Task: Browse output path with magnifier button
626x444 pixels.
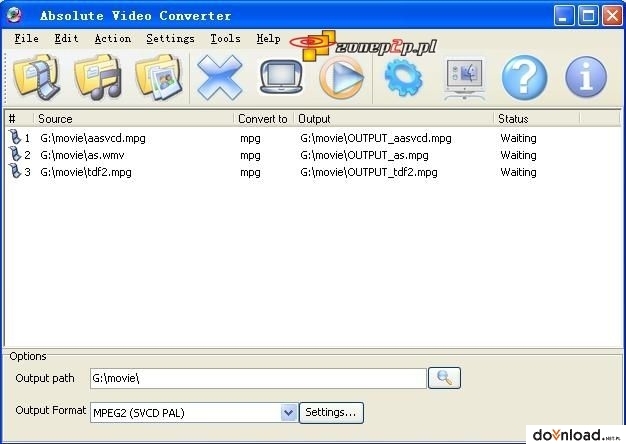Action: (x=444, y=378)
